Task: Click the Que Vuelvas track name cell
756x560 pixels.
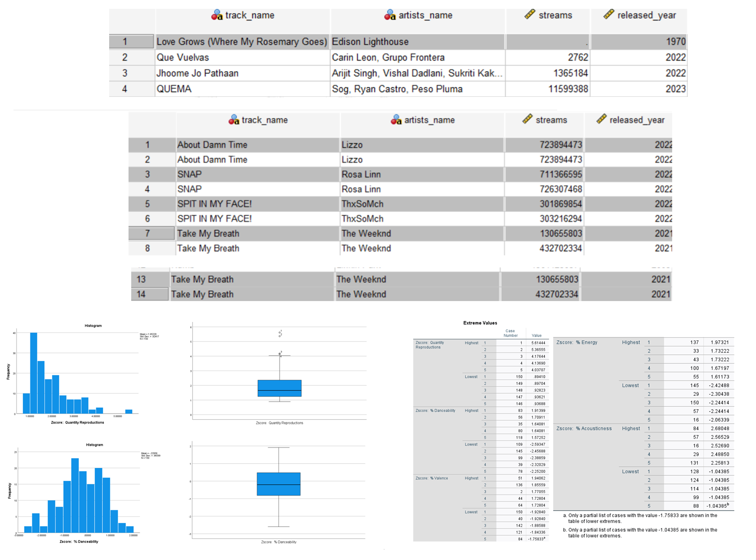Action: point(243,57)
